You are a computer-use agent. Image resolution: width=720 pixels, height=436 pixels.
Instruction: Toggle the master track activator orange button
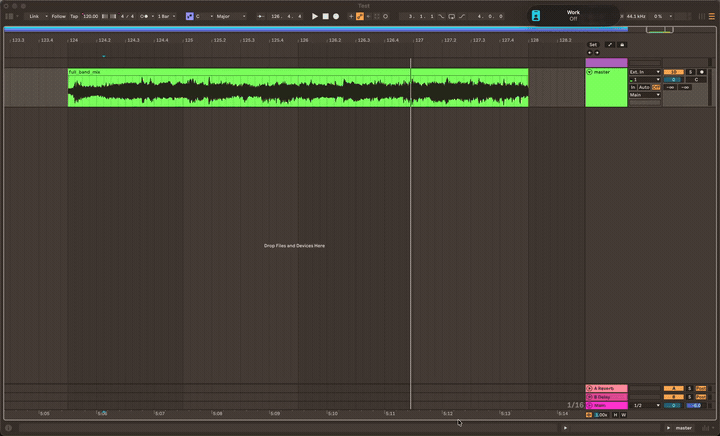point(674,72)
